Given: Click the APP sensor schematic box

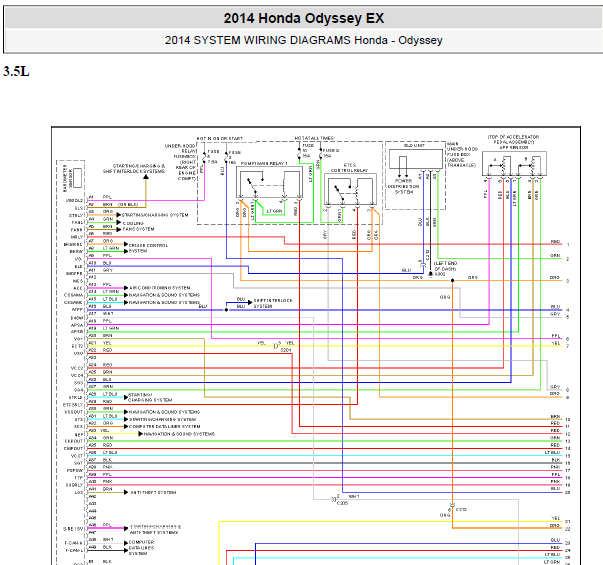Looking at the screenshot, I should pos(514,164).
